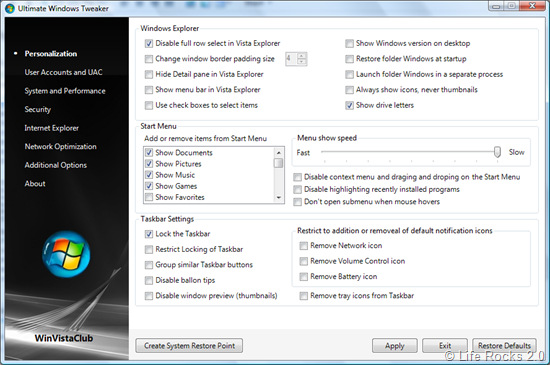
Task: Click Create System Restore Point button
Action: (x=189, y=346)
